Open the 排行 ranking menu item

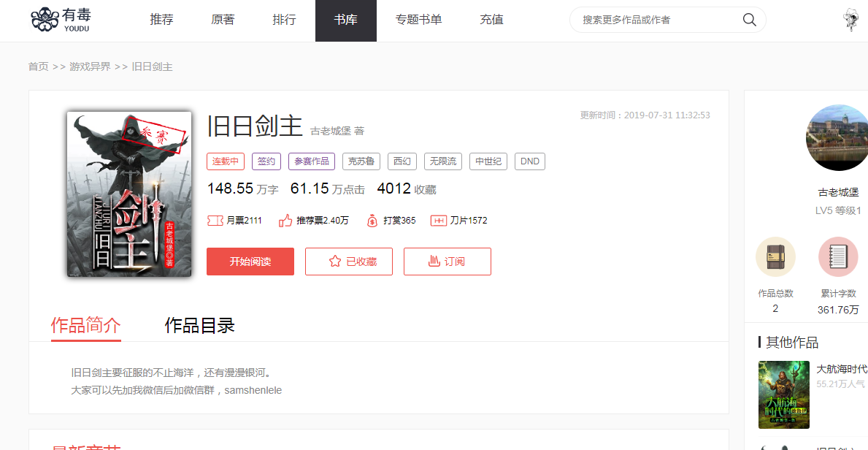[284, 20]
